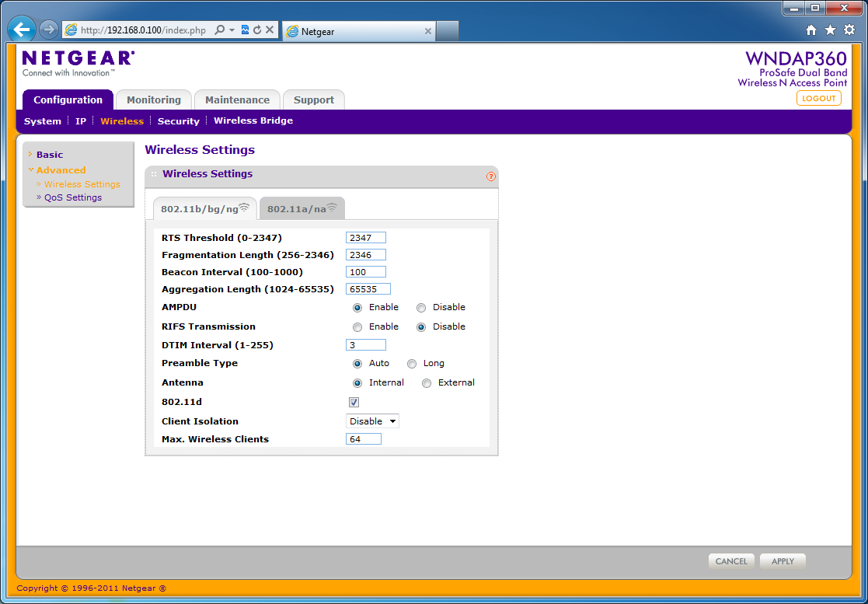Go to the Support tab
The width and height of the screenshot is (868, 604).
[314, 100]
